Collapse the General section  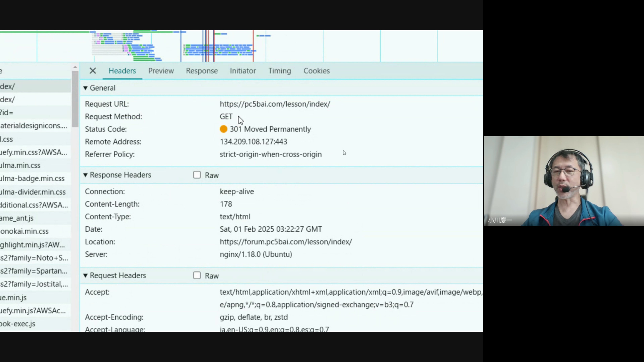pyautogui.click(x=86, y=88)
